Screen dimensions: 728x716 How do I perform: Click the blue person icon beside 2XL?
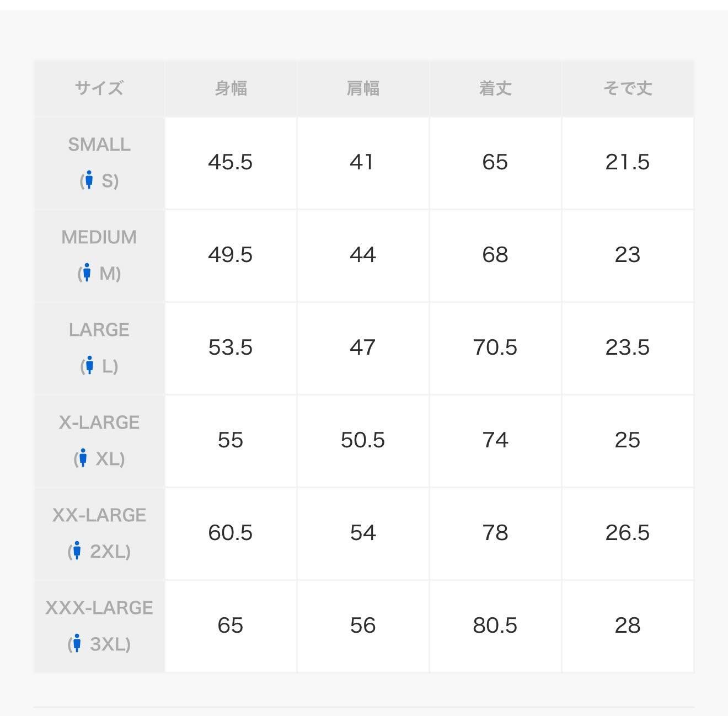tap(77, 551)
